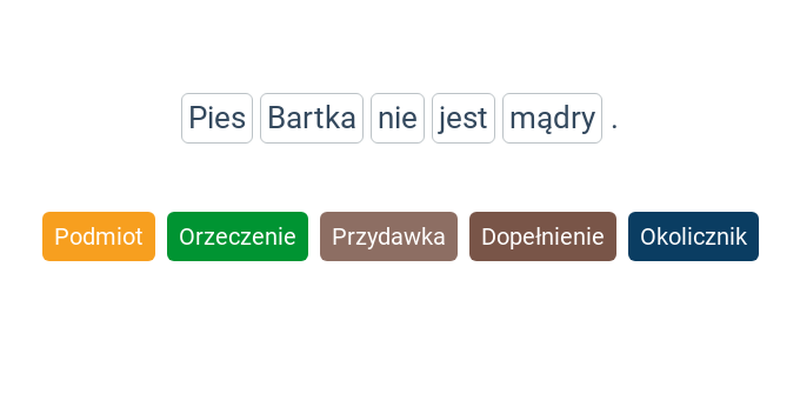
Task: Choose the word 'nie' in the sentence
Action: click(x=397, y=118)
